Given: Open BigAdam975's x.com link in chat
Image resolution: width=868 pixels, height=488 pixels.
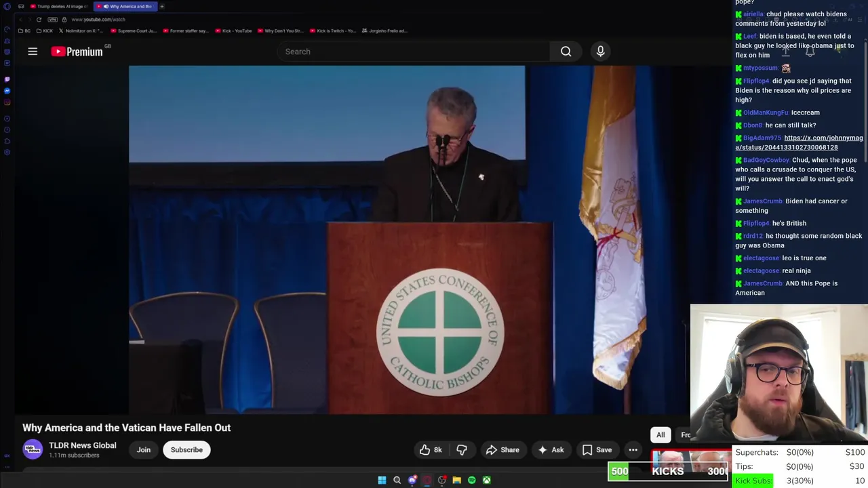Looking at the screenshot, I should pyautogui.click(x=799, y=143).
